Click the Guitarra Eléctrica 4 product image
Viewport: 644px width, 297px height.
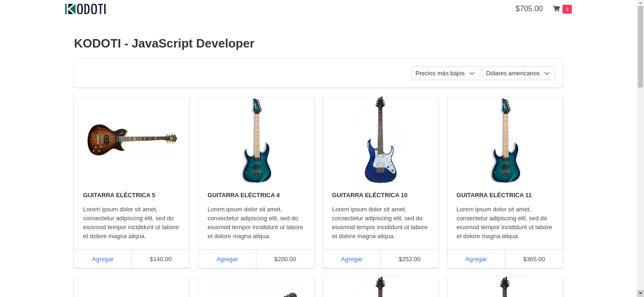(x=256, y=140)
